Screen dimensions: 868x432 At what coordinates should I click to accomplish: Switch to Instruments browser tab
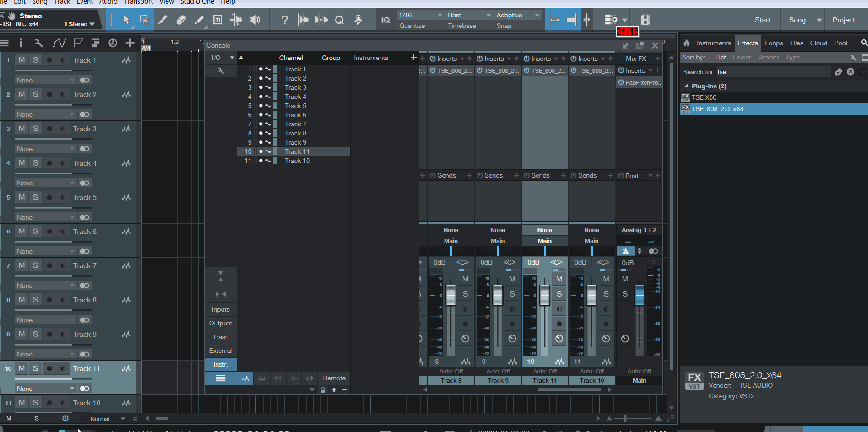tap(714, 43)
